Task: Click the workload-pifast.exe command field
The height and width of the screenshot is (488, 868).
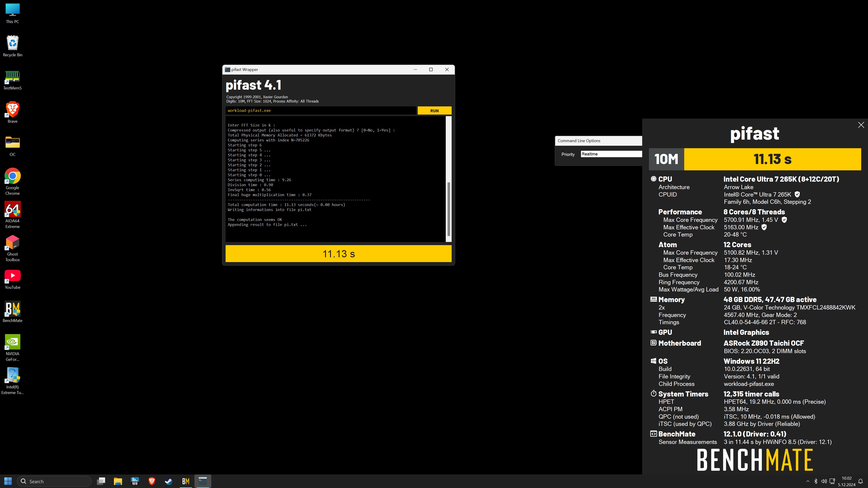Action: coord(321,110)
